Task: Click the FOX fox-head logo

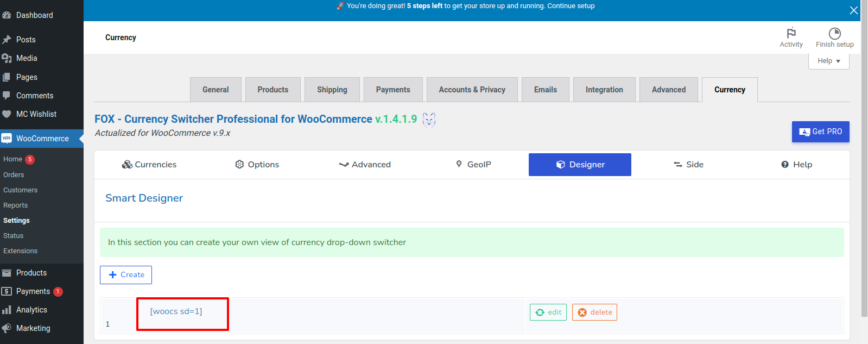Action: (x=429, y=120)
